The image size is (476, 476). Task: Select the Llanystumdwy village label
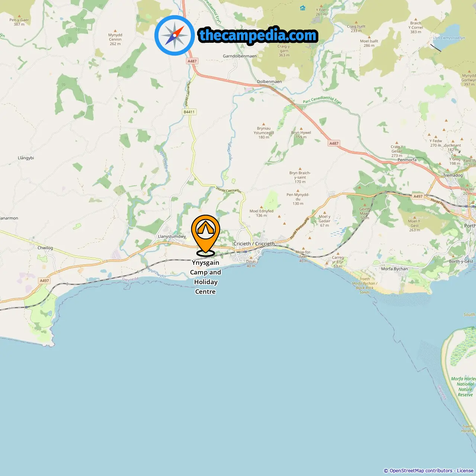[x=172, y=236]
